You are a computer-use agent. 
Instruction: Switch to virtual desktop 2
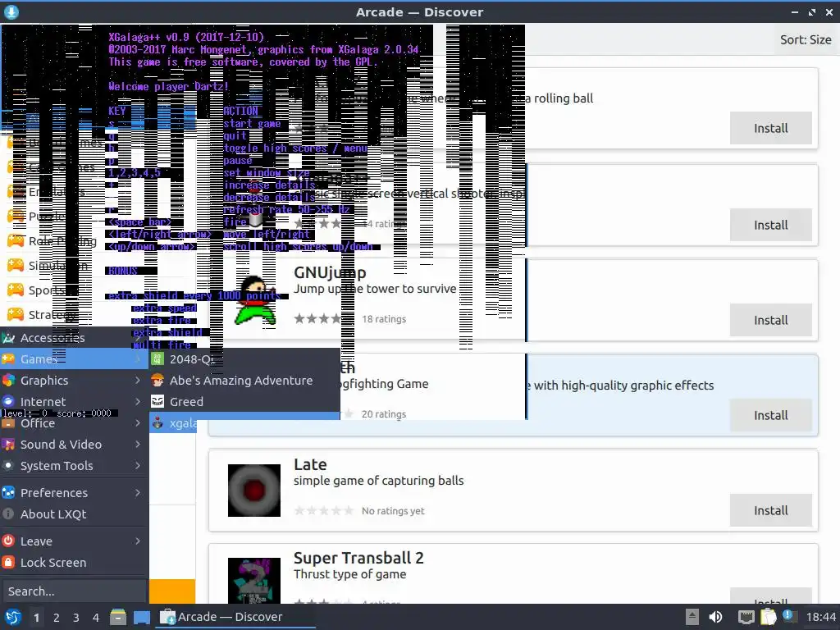coord(57,618)
